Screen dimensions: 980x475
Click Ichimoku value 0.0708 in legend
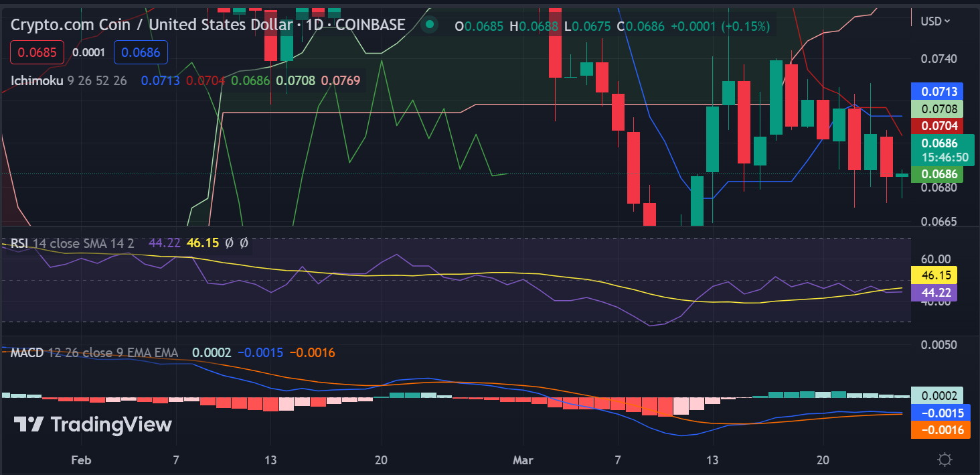296,80
